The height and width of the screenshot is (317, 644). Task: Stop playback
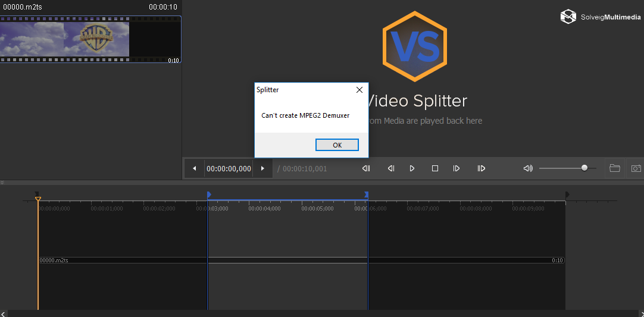pyautogui.click(x=435, y=168)
